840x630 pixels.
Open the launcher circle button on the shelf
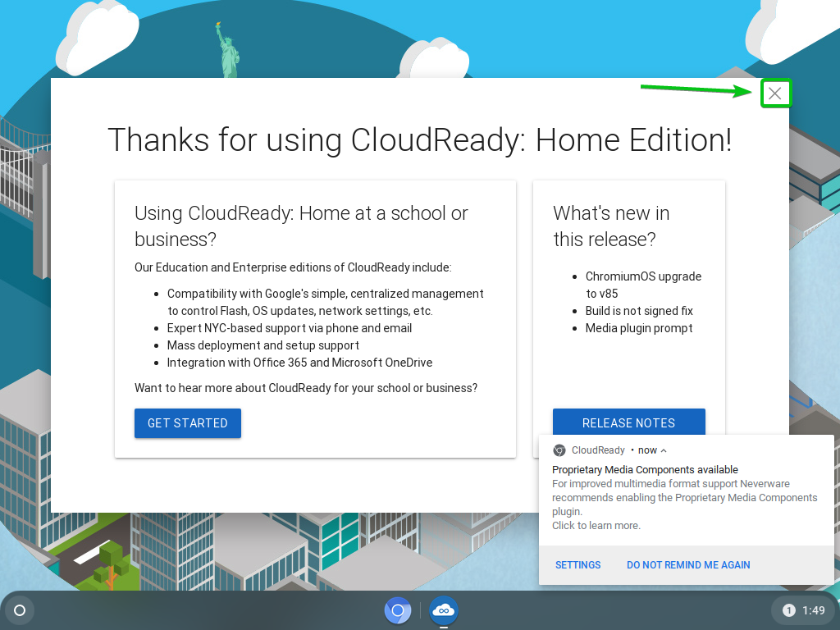20,610
